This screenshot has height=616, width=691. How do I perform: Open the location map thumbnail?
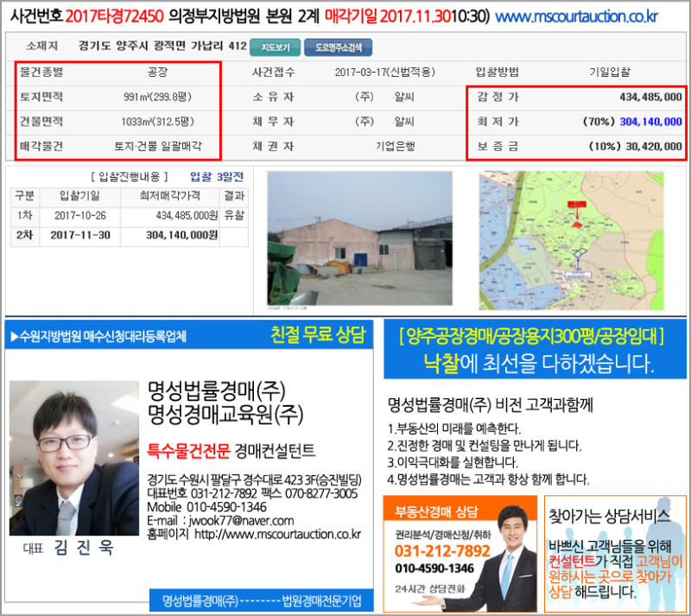[x=572, y=240]
